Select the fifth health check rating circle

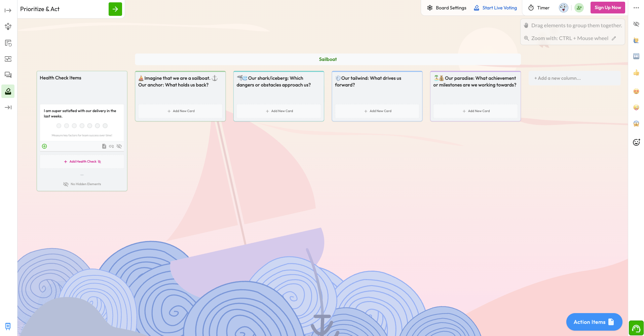(x=90, y=126)
